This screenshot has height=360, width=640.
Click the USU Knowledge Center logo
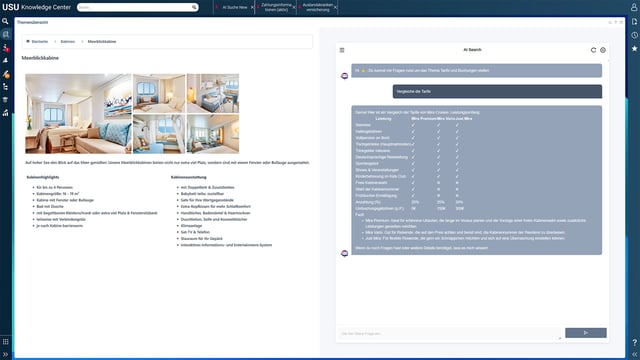click(x=36, y=7)
